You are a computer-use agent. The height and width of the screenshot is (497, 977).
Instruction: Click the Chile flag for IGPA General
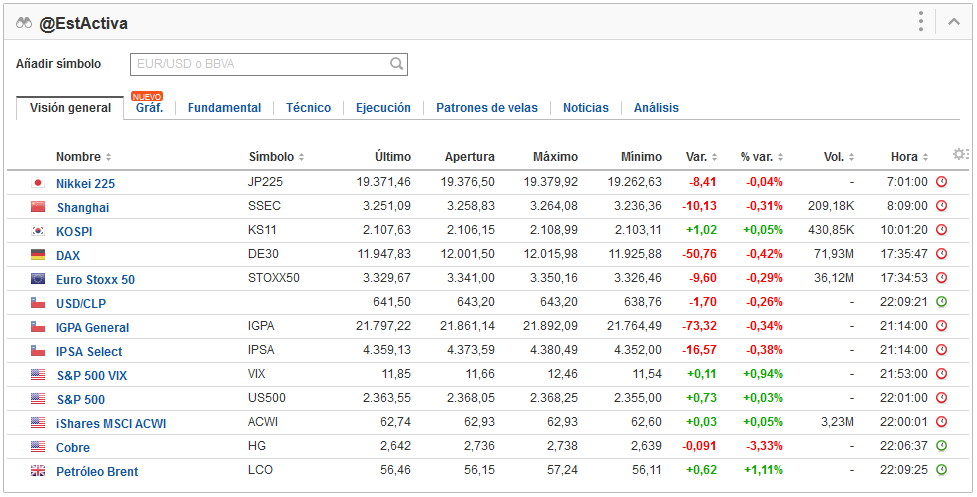click(38, 326)
